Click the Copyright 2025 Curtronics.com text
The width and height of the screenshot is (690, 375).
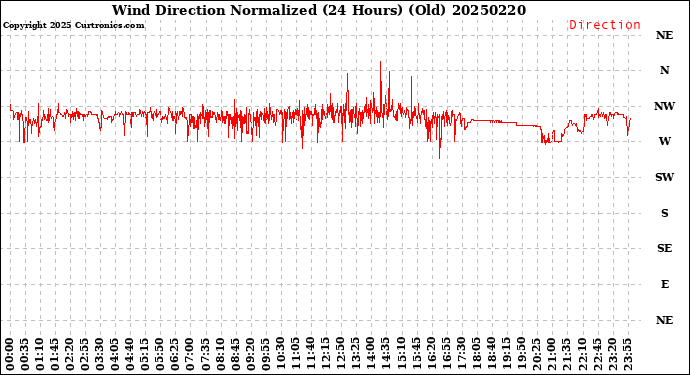(x=73, y=26)
